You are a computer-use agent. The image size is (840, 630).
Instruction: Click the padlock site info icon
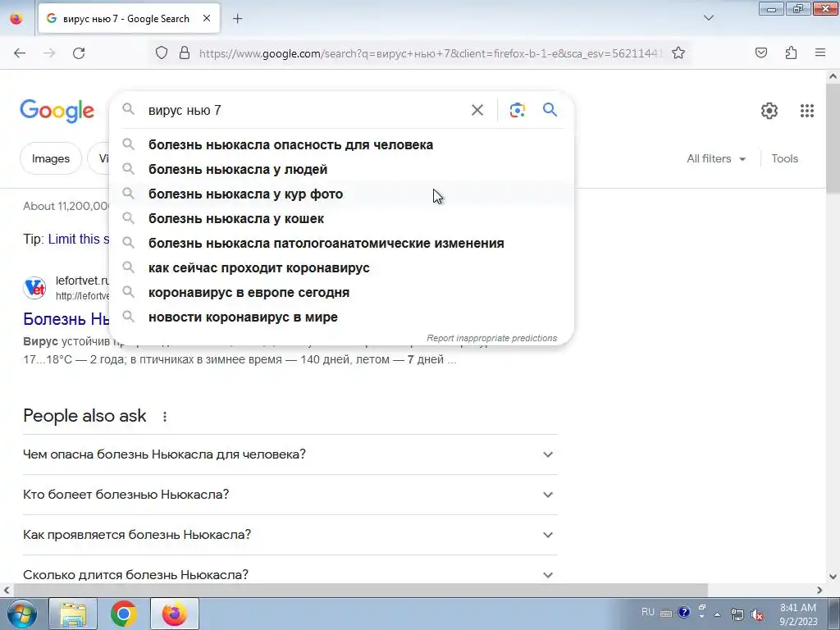coord(185,52)
